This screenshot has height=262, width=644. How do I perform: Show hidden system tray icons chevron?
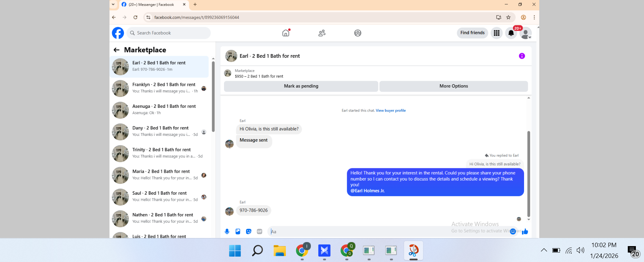[x=544, y=250]
